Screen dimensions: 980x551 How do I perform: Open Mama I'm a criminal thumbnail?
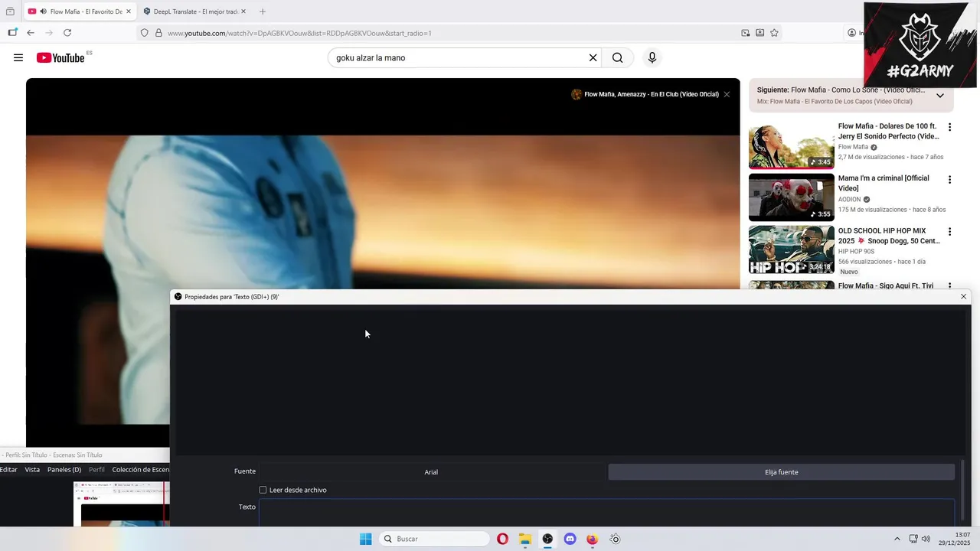tap(791, 197)
